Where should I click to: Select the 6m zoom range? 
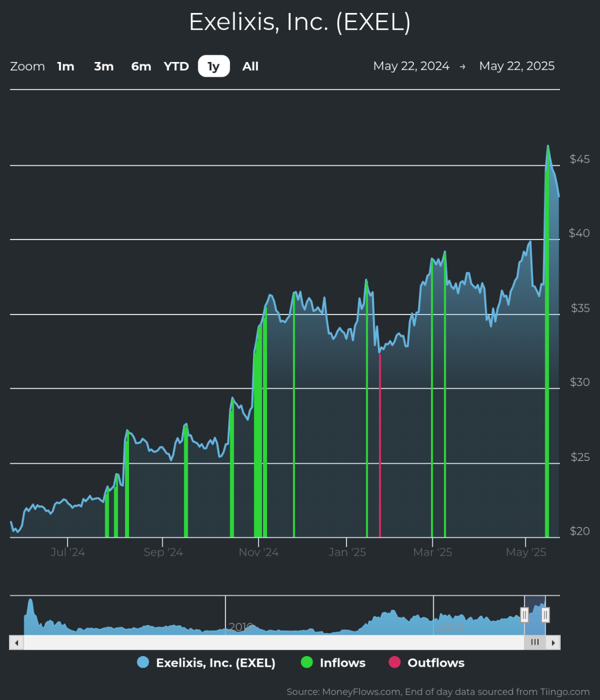pyautogui.click(x=141, y=67)
